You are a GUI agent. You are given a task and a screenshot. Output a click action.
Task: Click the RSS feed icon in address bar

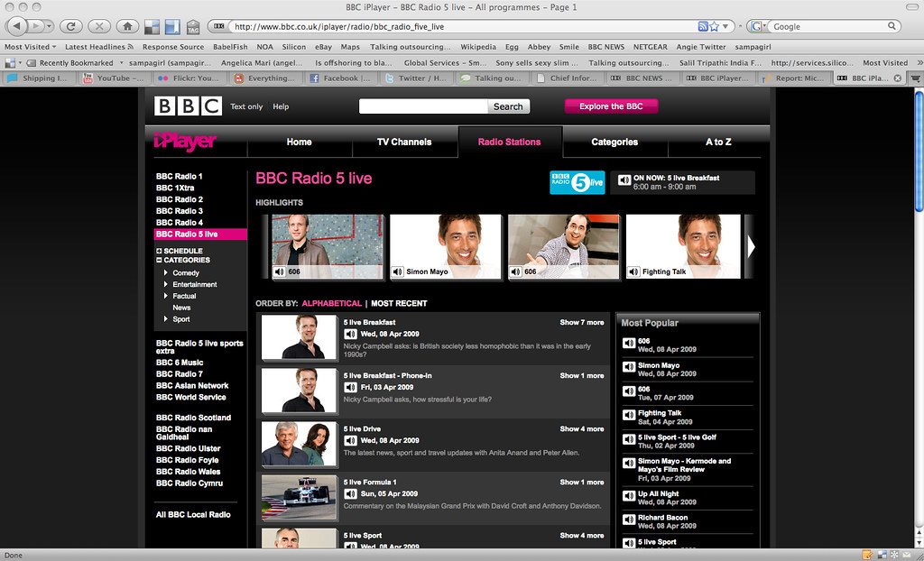[x=702, y=26]
